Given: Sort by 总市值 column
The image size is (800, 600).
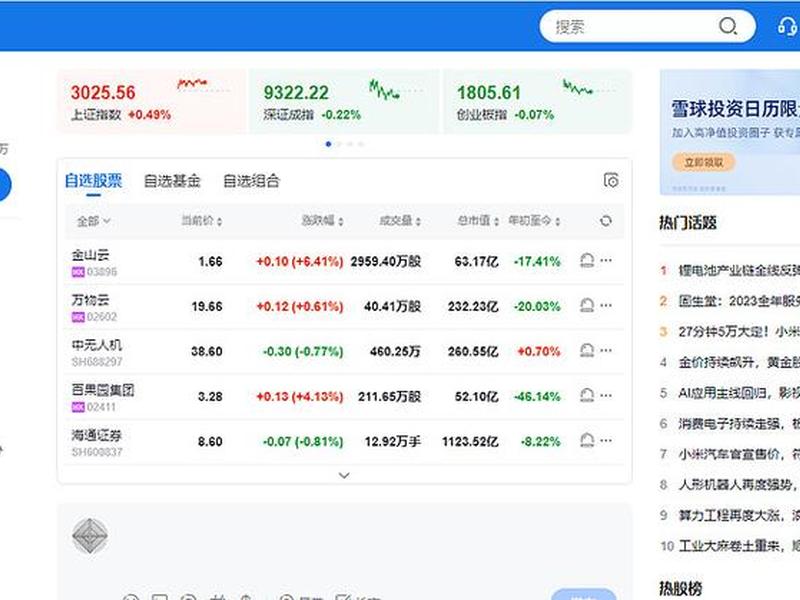Looking at the screenshot, I should [x=478, y=221].
